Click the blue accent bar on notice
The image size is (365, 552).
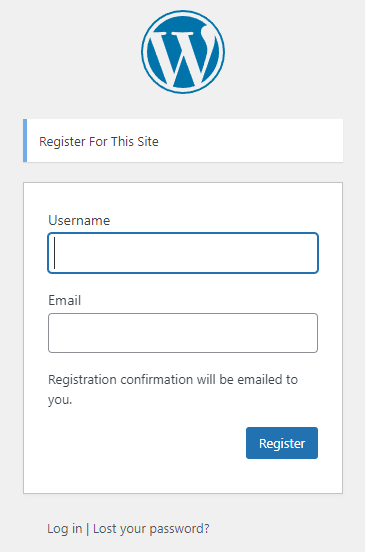click(x=25, y=141)
